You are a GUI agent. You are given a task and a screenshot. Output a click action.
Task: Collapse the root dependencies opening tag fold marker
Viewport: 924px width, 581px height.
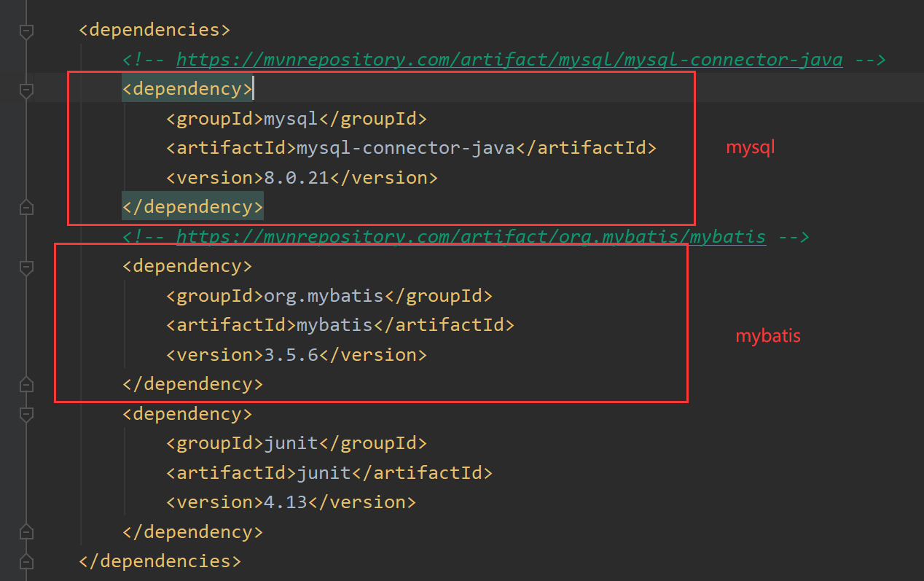(x=26, y=31)
